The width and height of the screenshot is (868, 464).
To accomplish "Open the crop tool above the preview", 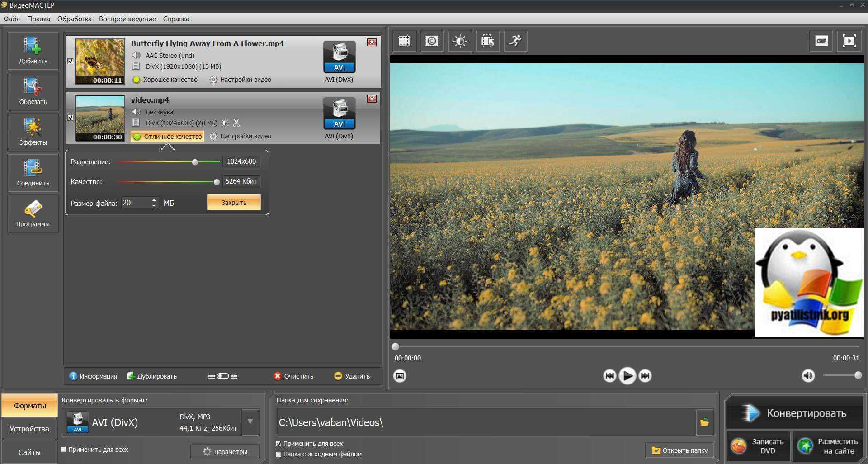I will [404, 41].
